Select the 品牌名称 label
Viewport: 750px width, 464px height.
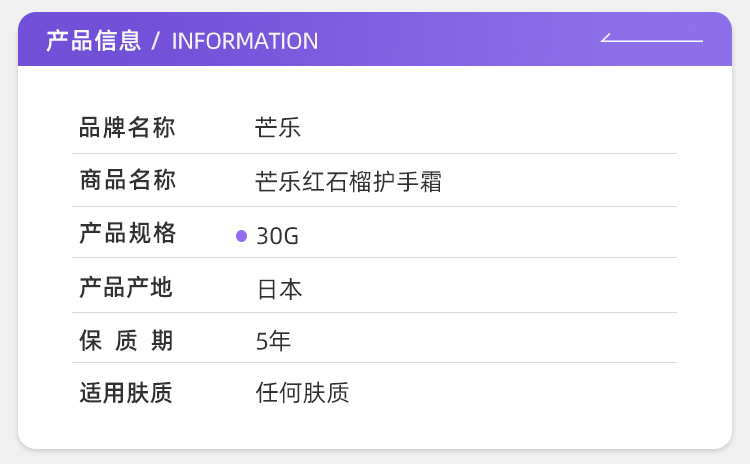pos(127,128)
